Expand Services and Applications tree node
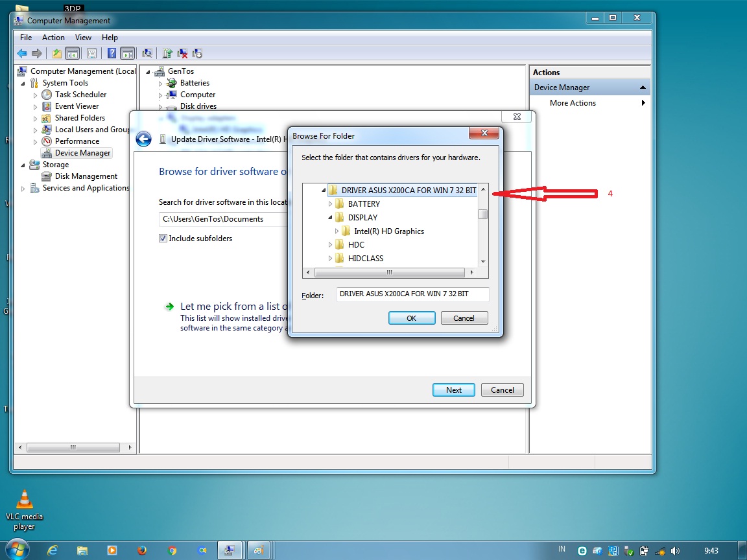The width and height of the screenshot is (747, 560). 23,189
